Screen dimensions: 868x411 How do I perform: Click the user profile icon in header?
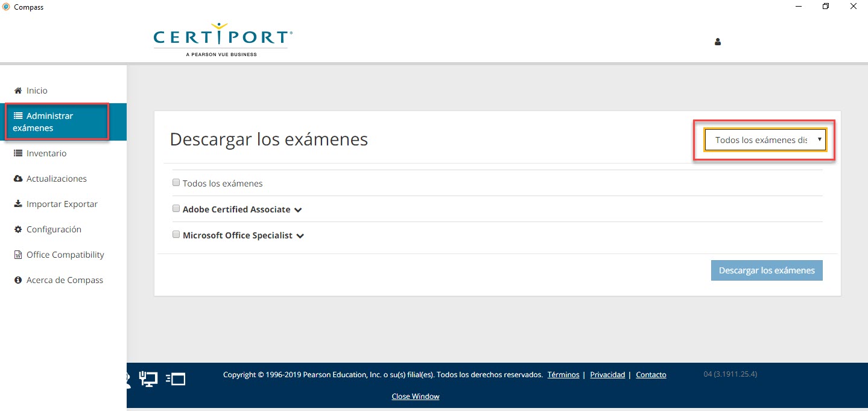[x=718, y=42]
